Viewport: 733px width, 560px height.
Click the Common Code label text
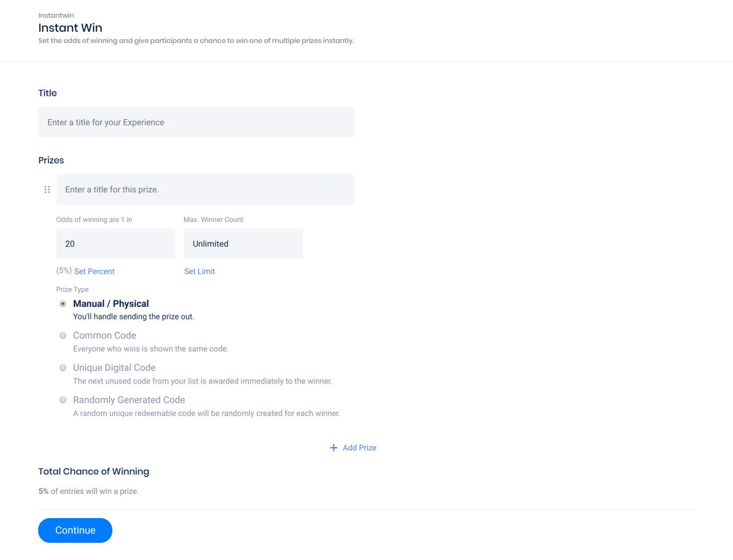point(104,335)
